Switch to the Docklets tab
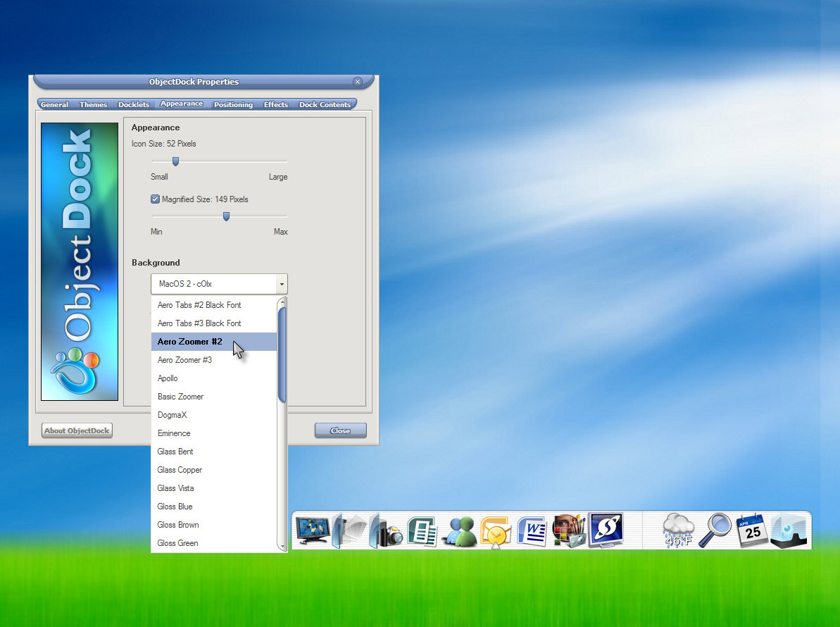840x627 pixels. pyautogui.click(x=134, y=104)
